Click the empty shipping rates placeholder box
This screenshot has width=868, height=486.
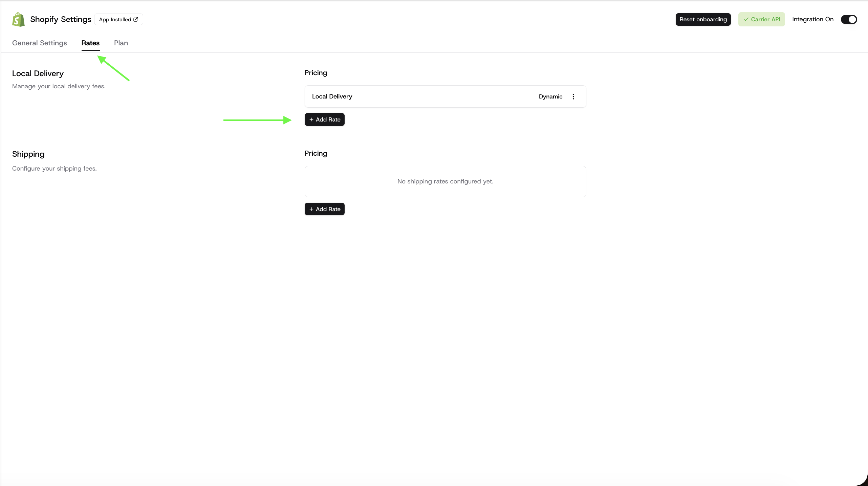tap(445, 181)
